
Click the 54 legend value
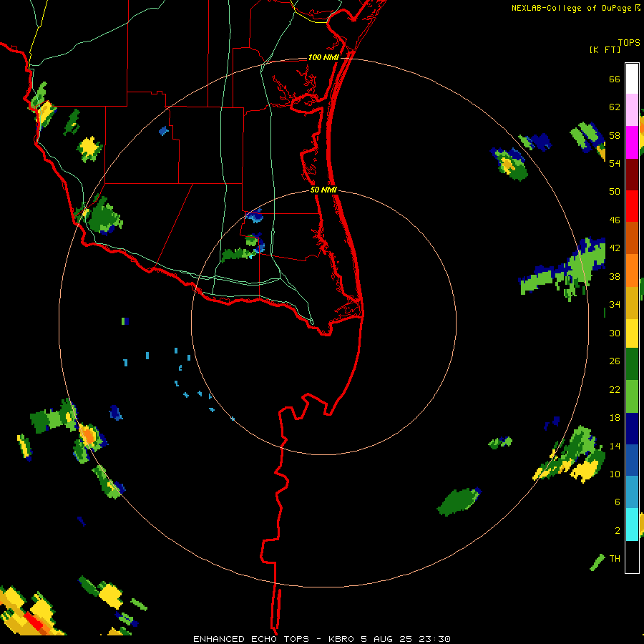[x=615, y=163]
